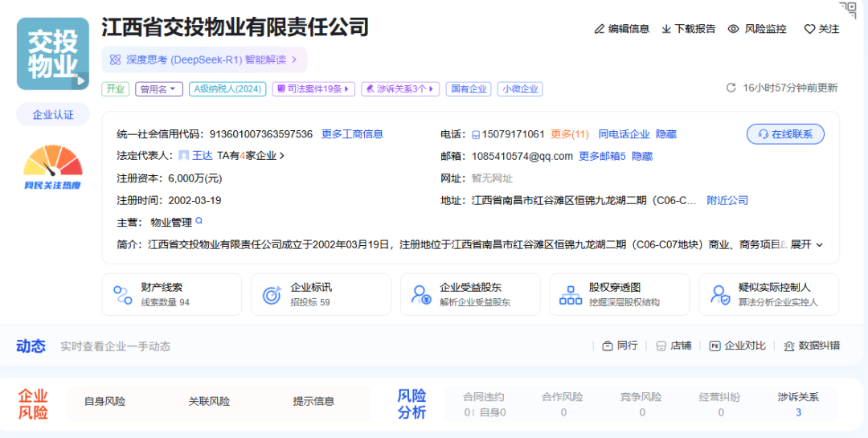The width and height of the screenshot is (868, 438).
Task: Expand company intro with 展开
Action: pos(807,244)
